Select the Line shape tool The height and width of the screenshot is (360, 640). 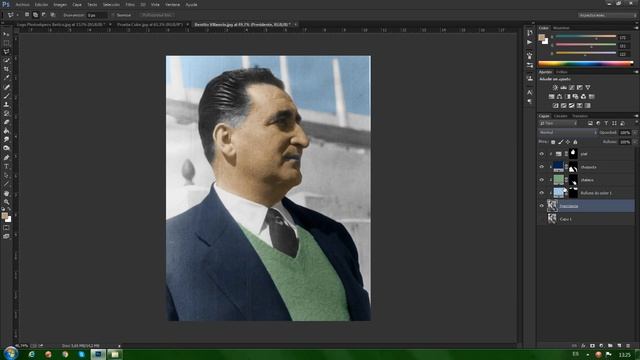tap(6, 184)
